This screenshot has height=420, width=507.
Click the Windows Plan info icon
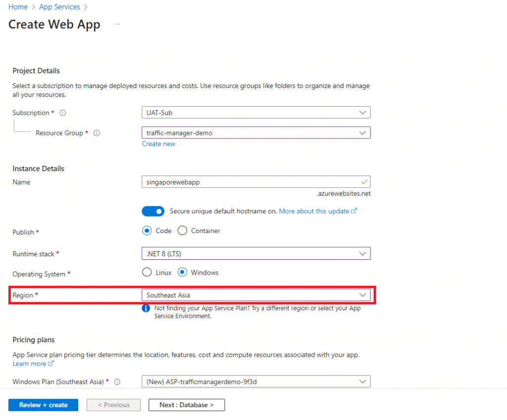pyautogui.click(x=117, y=382)
